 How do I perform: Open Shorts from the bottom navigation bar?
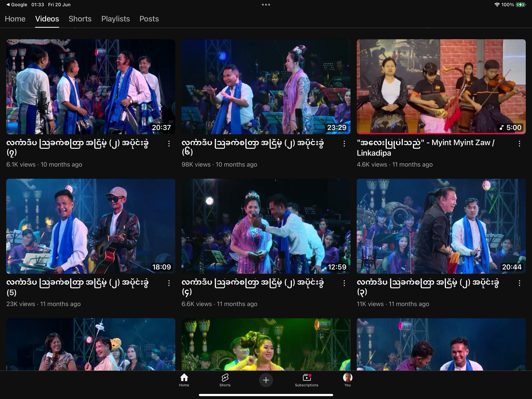coord(225,380)
